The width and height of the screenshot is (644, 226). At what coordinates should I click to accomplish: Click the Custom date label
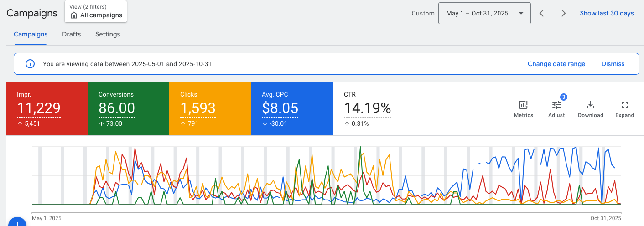click(x=423, y=13)
